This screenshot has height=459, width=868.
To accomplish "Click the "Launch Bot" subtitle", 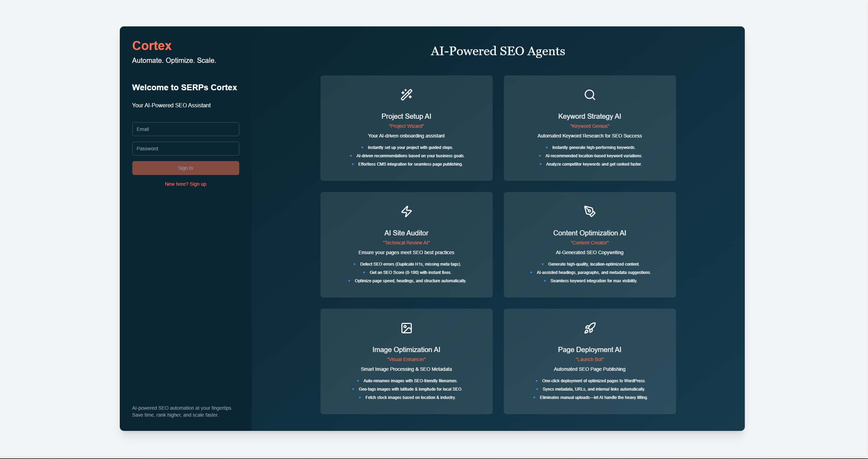I will (x=590, y=359).
